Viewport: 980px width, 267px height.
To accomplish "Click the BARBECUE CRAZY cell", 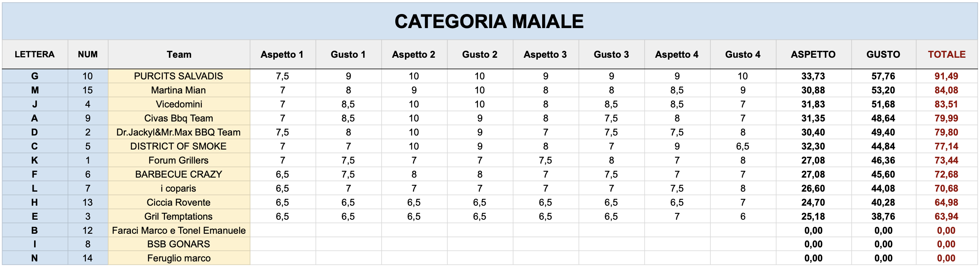I will pos(179,174).
